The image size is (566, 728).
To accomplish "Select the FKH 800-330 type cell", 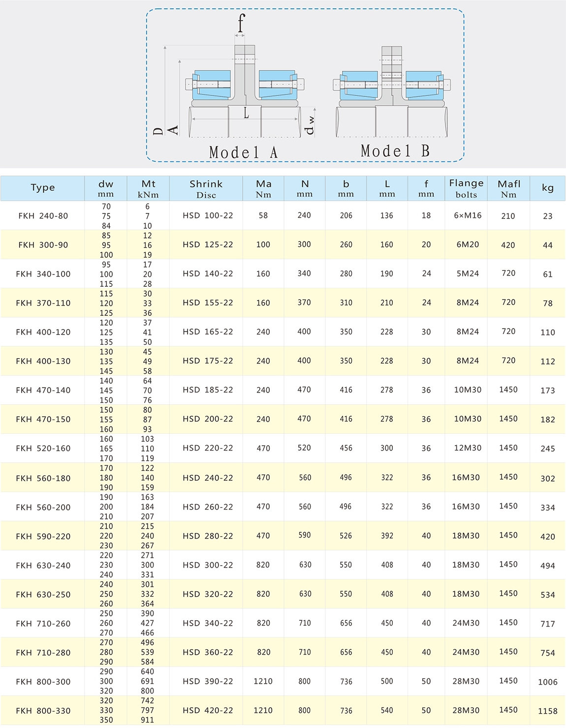I will (43, 711).
